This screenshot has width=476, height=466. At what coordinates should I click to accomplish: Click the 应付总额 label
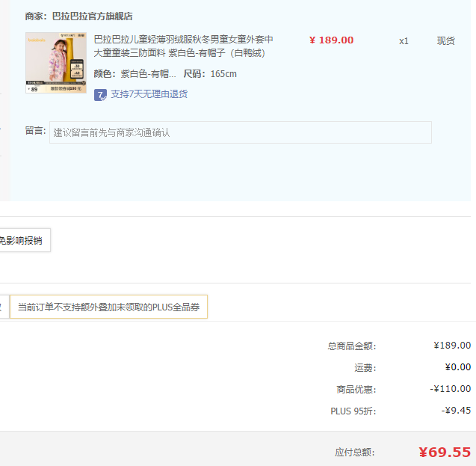pyautogui.click(x=355, y=453)
